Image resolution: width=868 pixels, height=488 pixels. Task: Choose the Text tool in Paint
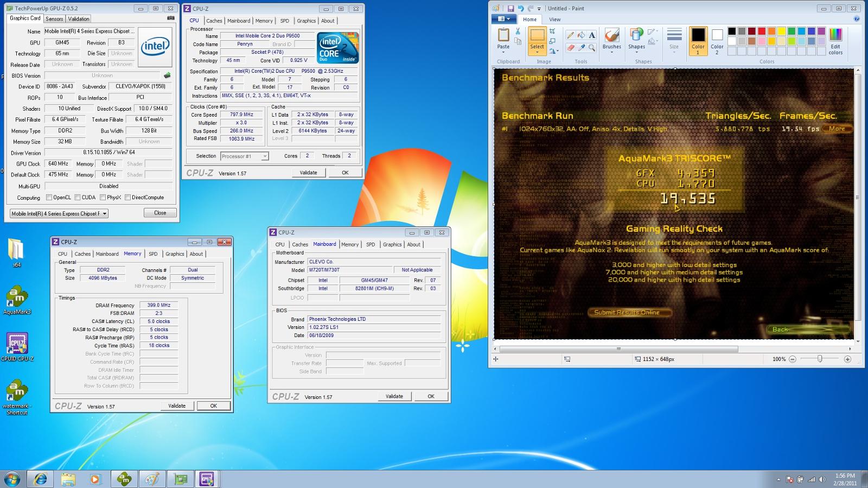pyautogui.click(x=592, y=35)
